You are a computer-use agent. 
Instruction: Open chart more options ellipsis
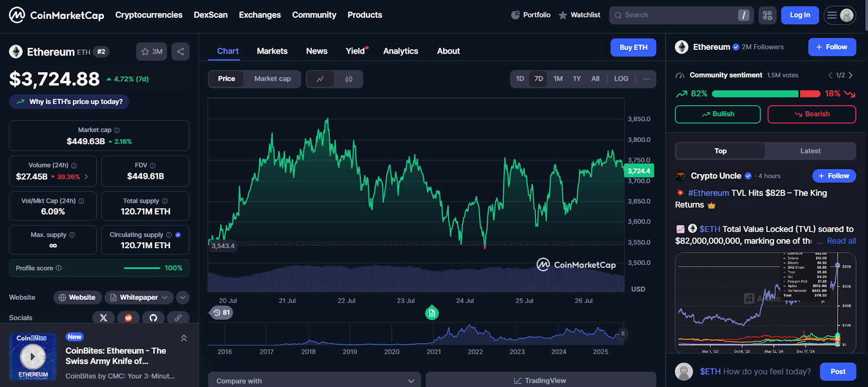tap(647, 79)
